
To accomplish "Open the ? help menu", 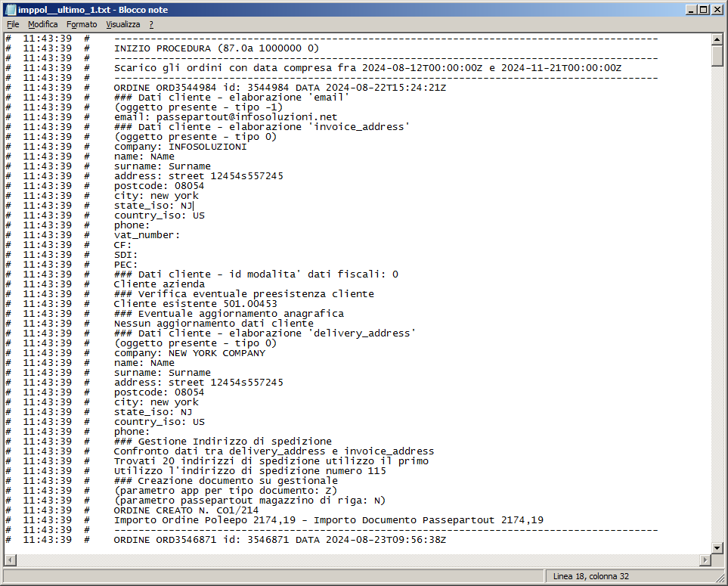I will pos(151,24).
